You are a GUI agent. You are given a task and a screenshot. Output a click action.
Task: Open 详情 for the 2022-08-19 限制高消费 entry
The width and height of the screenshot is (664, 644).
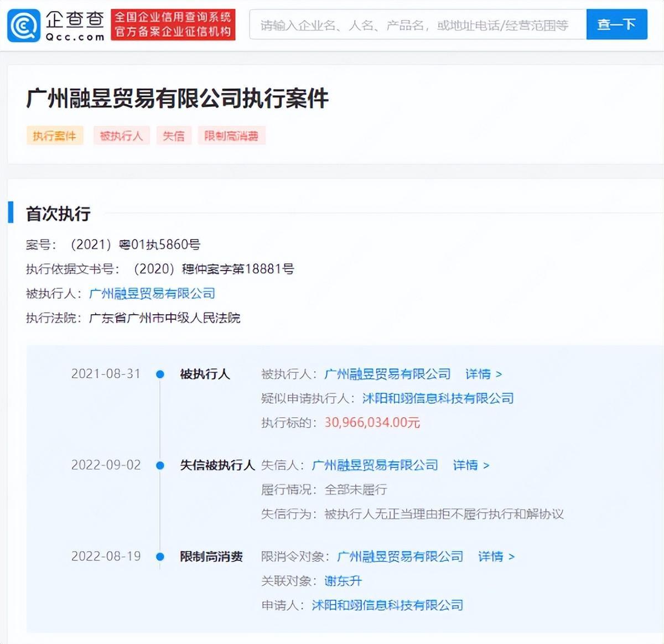(x=496, y=557)
